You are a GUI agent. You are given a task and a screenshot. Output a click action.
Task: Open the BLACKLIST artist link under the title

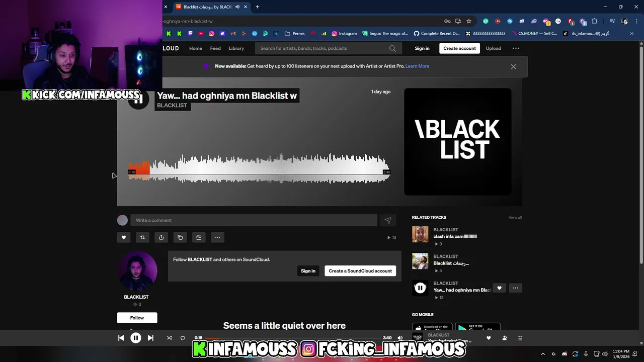(x=172, y=105)
